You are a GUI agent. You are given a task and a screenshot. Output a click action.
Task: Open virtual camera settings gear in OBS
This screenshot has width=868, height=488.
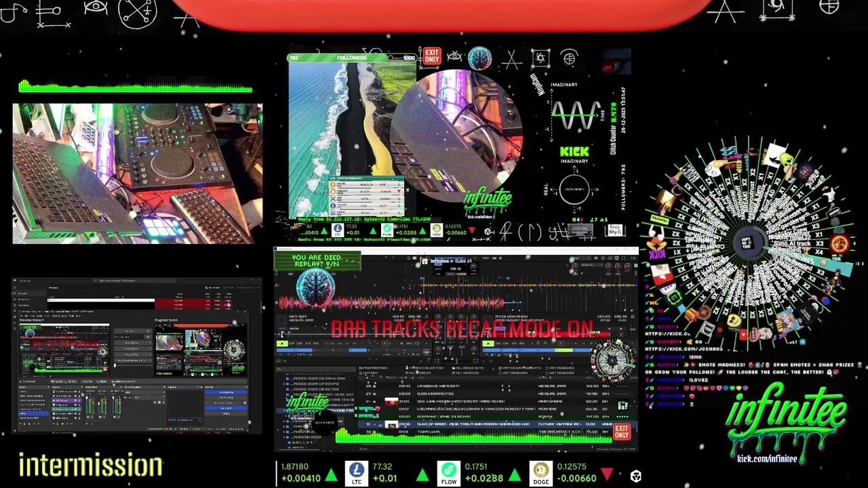[245, 403]
